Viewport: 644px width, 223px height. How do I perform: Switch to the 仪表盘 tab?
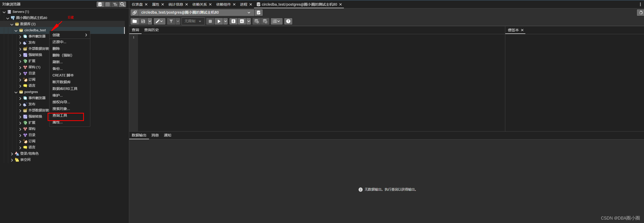tap(137, 4)
